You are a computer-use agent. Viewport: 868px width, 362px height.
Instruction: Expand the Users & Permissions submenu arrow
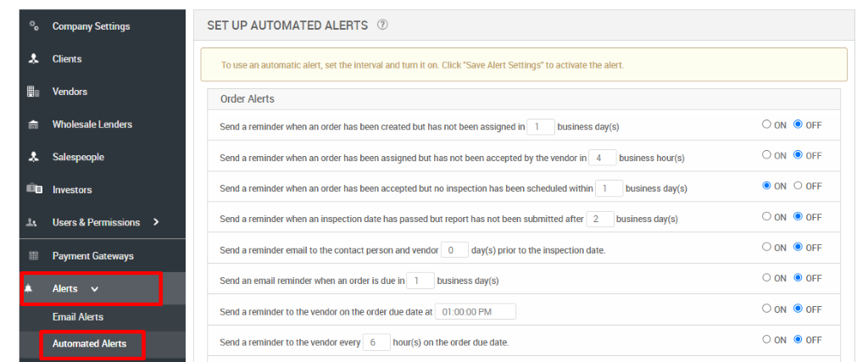click(156, 222)
